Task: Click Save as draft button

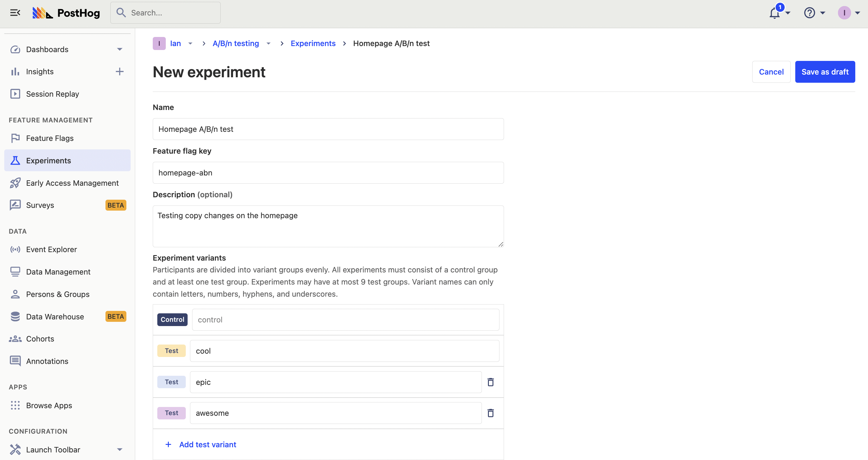Action: coord(825,72)
